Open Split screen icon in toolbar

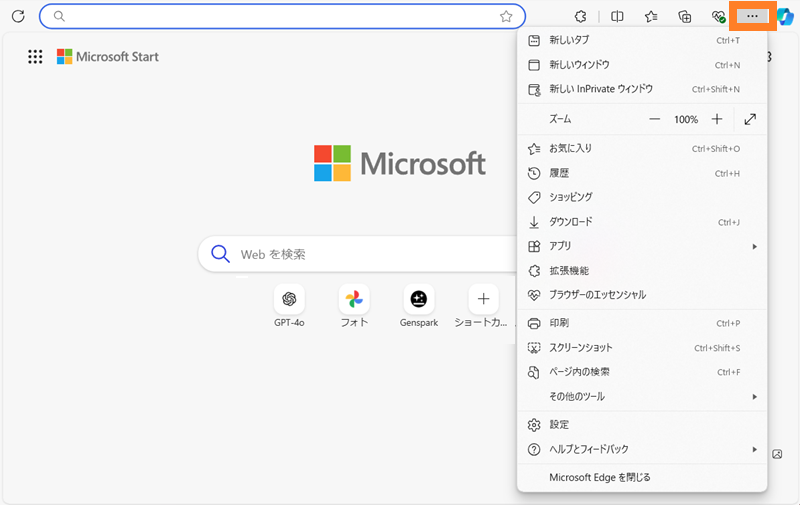[x=617, y=16]
